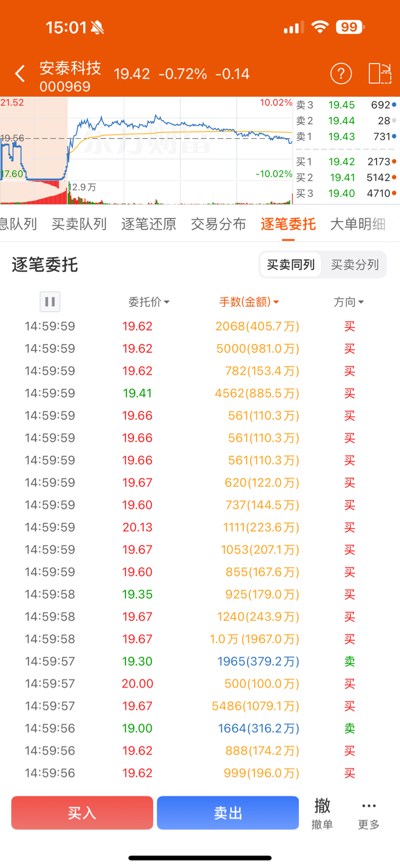The width and height of the screenshot is (400, 868).
Task: Open the 逐笔还原 tab
Action: (x=148, y=224)
